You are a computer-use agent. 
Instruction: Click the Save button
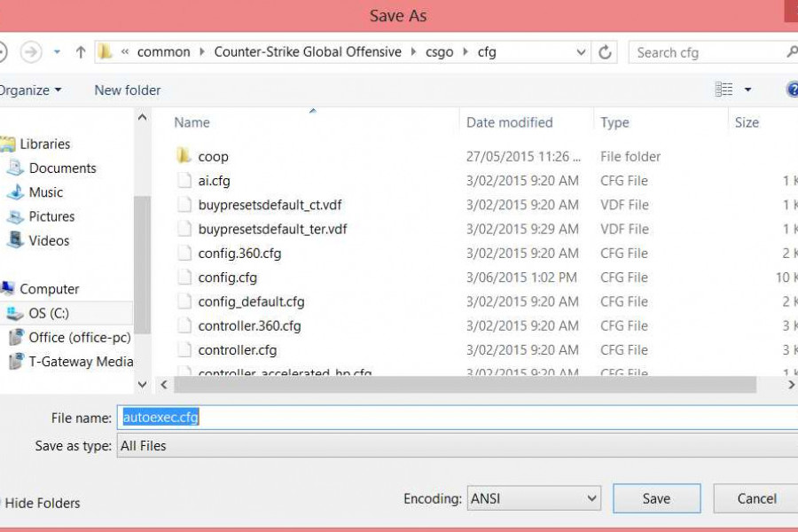point(656,498)
